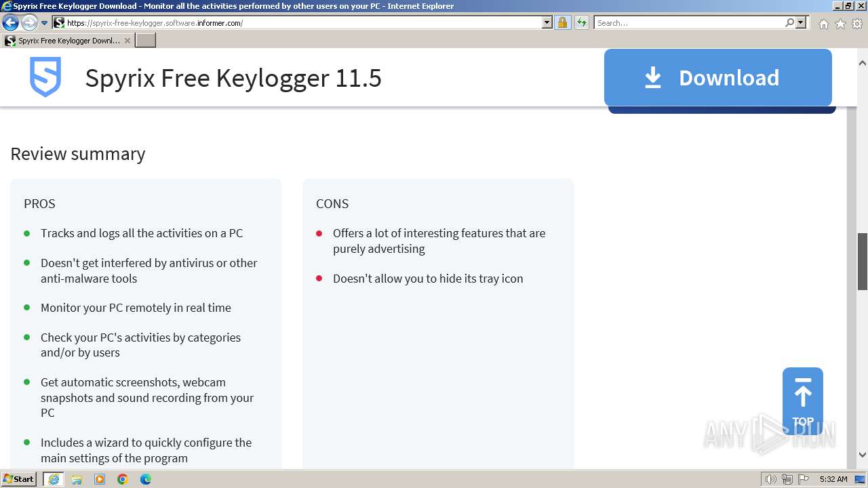The height and width of the screenshot is (488, 868).
Task: Click 'Monitor your PC remotely in real time'
Action: pyautogui.click(x=136, y=308)
